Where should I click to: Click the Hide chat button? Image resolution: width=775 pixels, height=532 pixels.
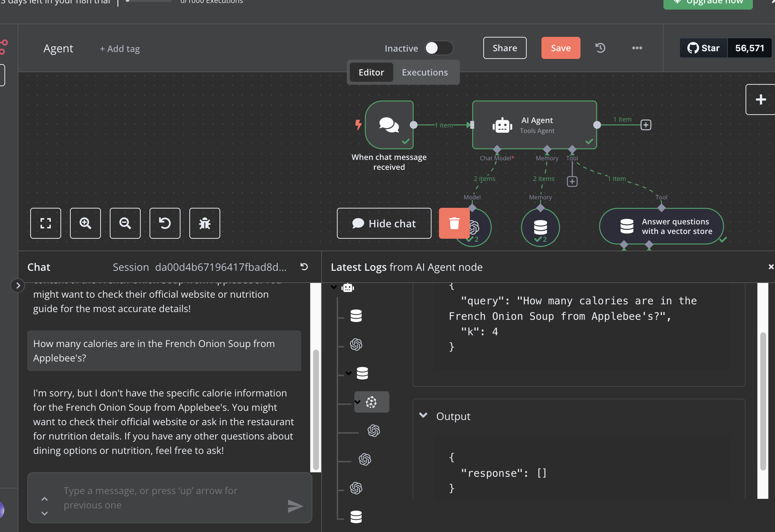point(384,223)
